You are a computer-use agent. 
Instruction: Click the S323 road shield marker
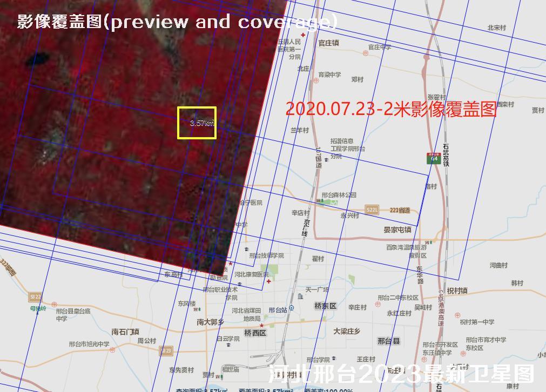[x=166, y=350]
